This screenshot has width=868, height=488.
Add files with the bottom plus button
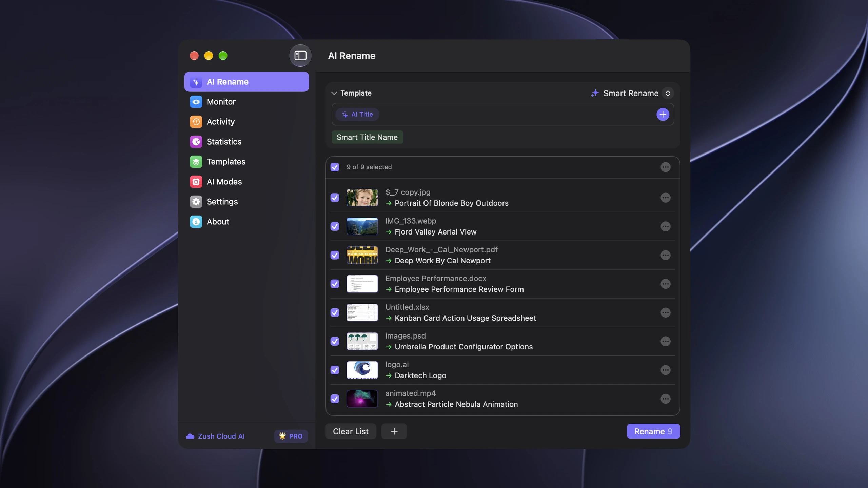pyautogui.click(x=394, y=431)
